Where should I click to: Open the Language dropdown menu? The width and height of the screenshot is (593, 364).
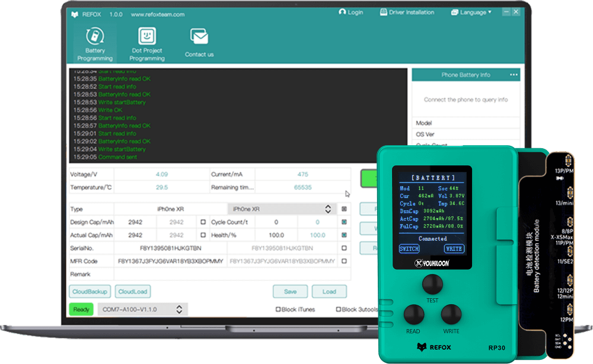tap(471, 12)
